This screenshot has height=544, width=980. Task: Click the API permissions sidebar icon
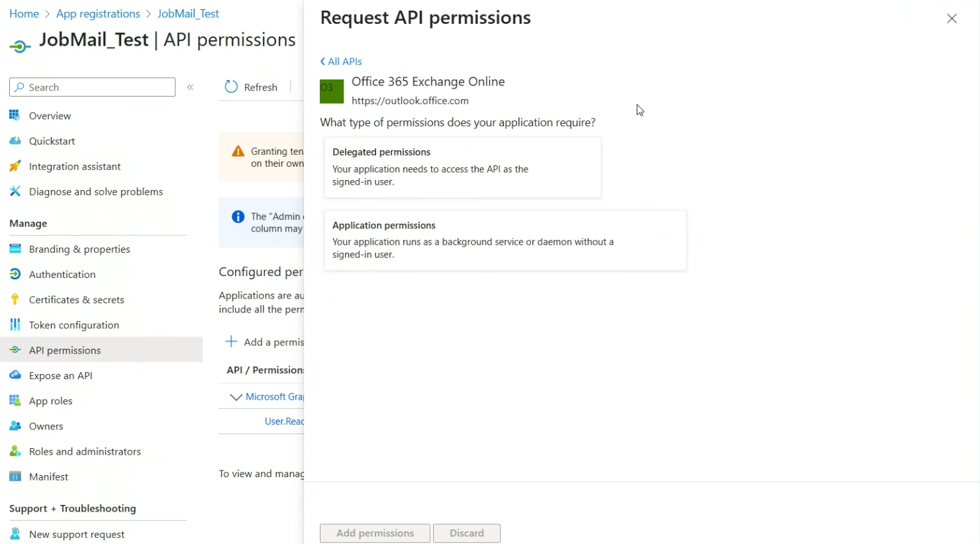point(15,350)
